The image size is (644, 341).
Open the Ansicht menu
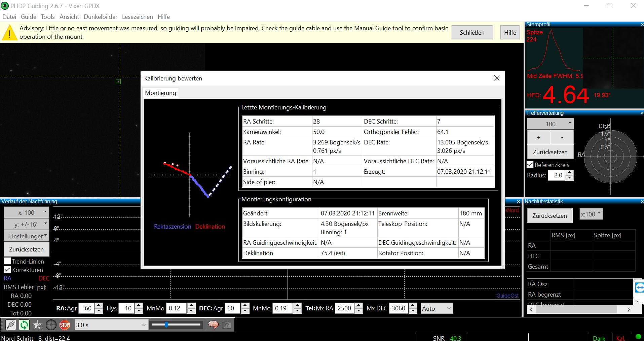69,17
